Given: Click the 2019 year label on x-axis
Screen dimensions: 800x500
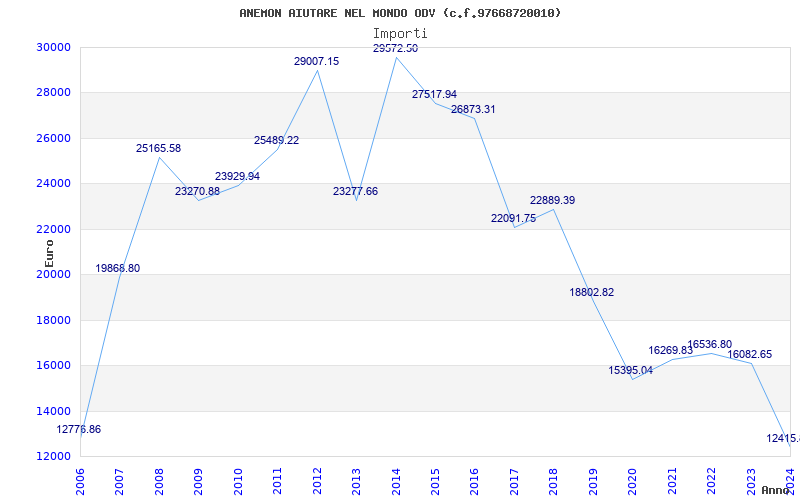Looking at the screenshot, I should tap(593, 481).
